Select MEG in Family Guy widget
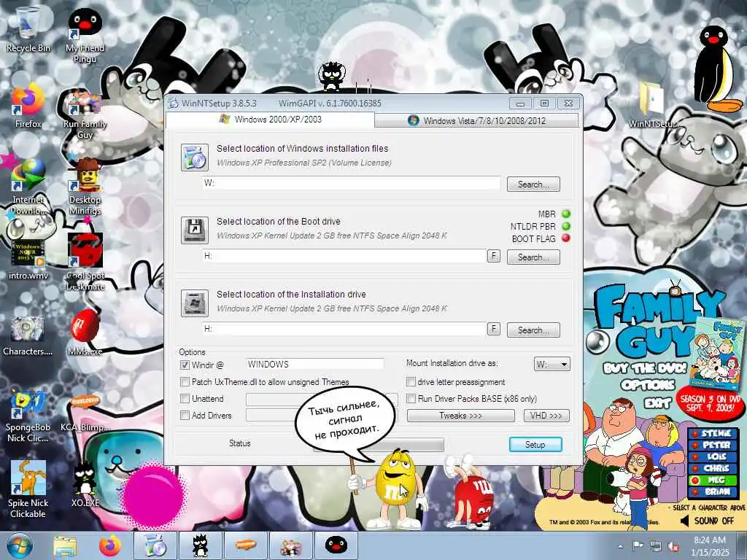This screenshot has width=747, height=560. (x=712, y=480)
